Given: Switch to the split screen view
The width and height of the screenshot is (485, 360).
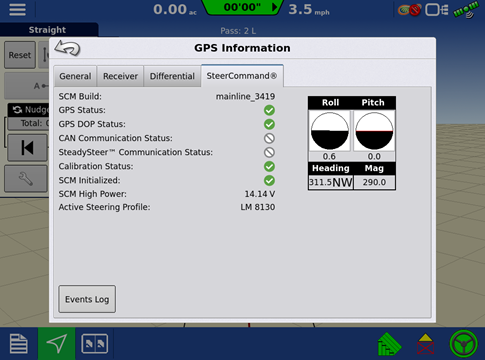Looking at the screenshot, I should [95, 344].
